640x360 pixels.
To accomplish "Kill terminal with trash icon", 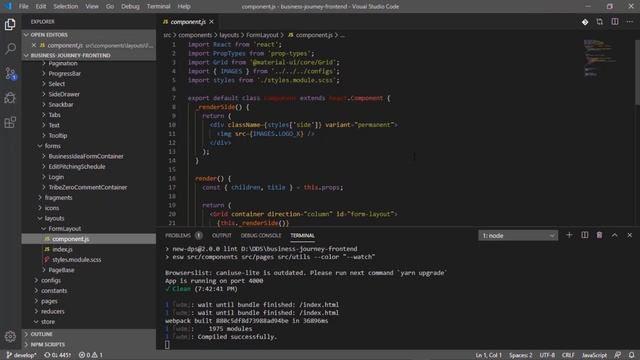I will (x=599, y=235).
